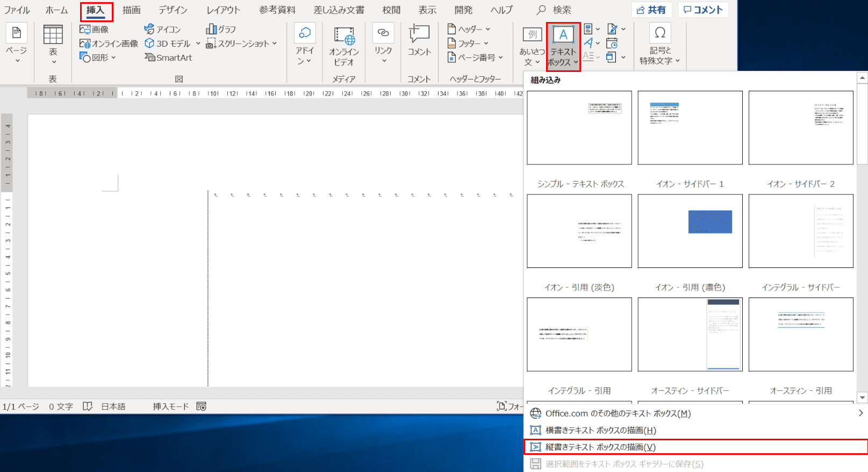Image resolution: width=868 pixels, height=472 pixels.
Task: Expand the Object dropdown arrow
Action: click(x=623, y=57)
